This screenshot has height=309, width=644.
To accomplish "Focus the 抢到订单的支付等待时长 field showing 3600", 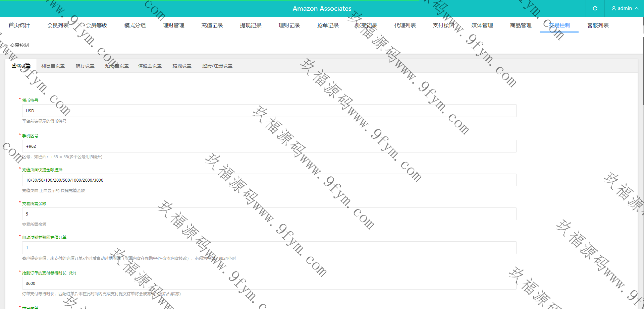I will point(269,284).
